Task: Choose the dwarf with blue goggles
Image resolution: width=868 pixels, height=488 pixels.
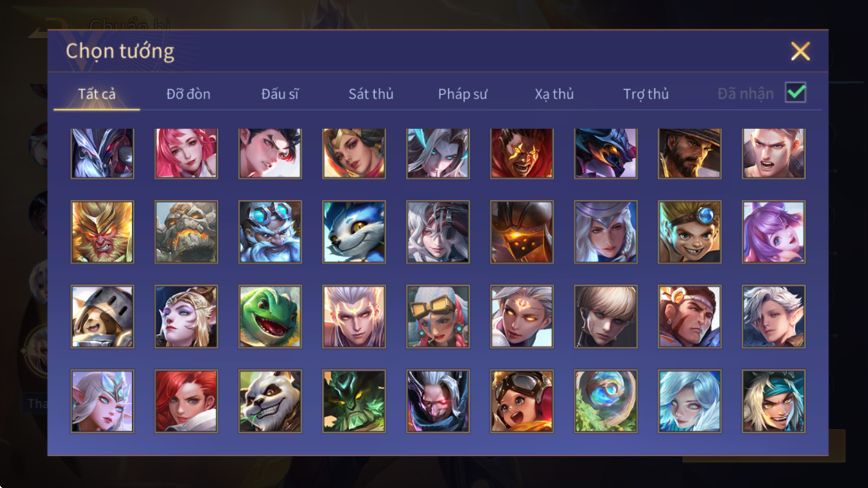Action: click(270, 232)
